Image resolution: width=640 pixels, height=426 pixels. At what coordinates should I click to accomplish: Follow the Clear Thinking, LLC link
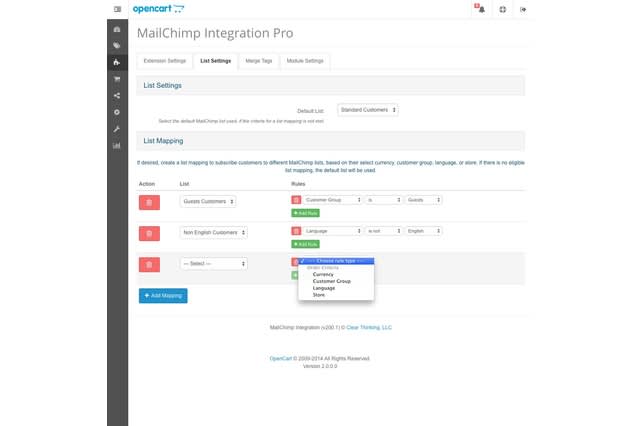point(369,327)
